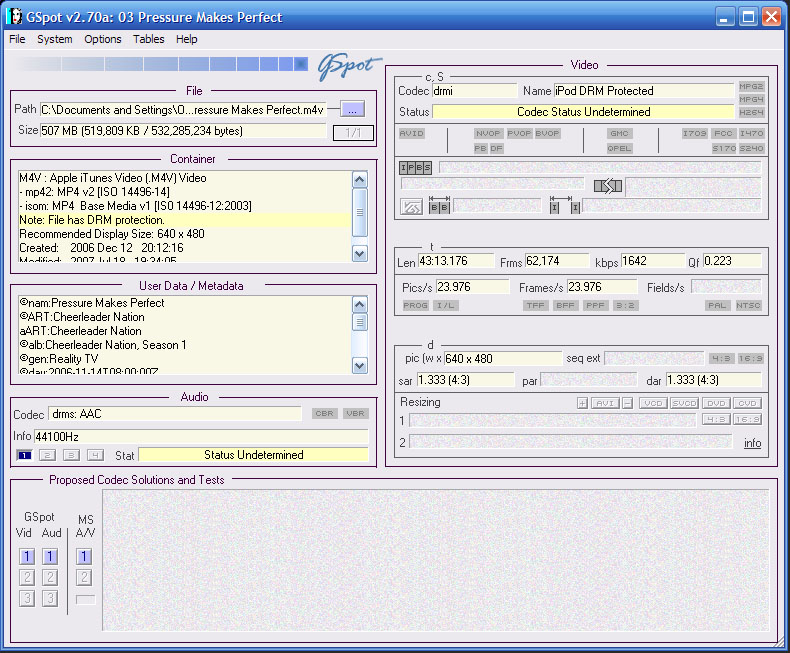Click the video Codec field showing drmi
Viewport: 790px width, 653px height.
pyautogui.click(x=475, y=91)
